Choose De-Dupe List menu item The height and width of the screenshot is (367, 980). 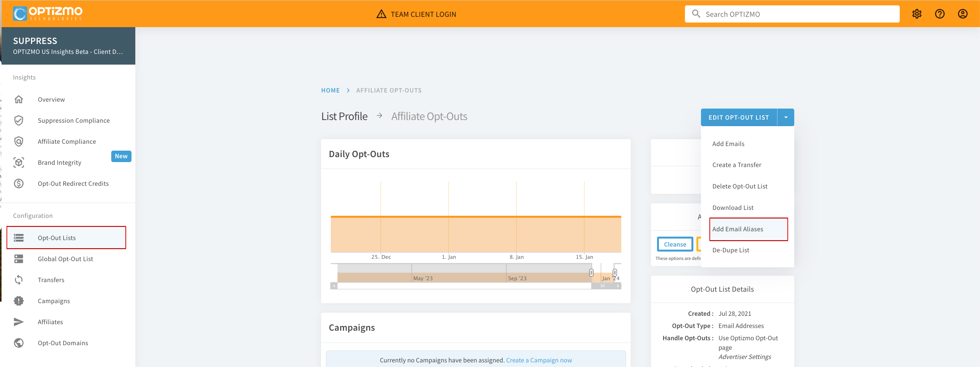tap(730, 250)
